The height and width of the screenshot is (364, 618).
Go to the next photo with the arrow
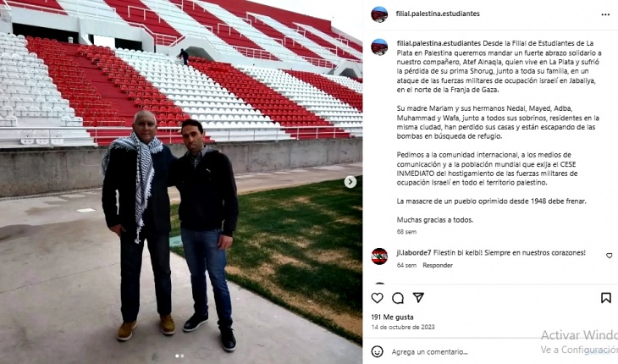(350, 182)
